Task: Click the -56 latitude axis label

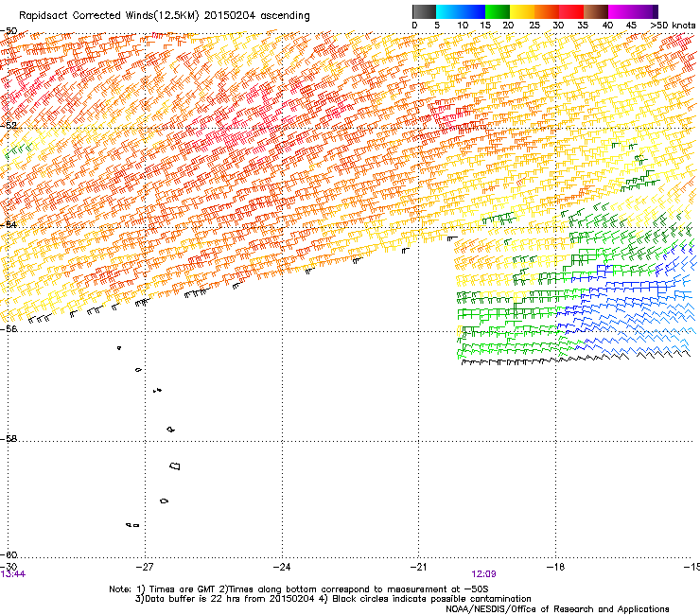Action: pyautogui.click(x=9, y=328)
